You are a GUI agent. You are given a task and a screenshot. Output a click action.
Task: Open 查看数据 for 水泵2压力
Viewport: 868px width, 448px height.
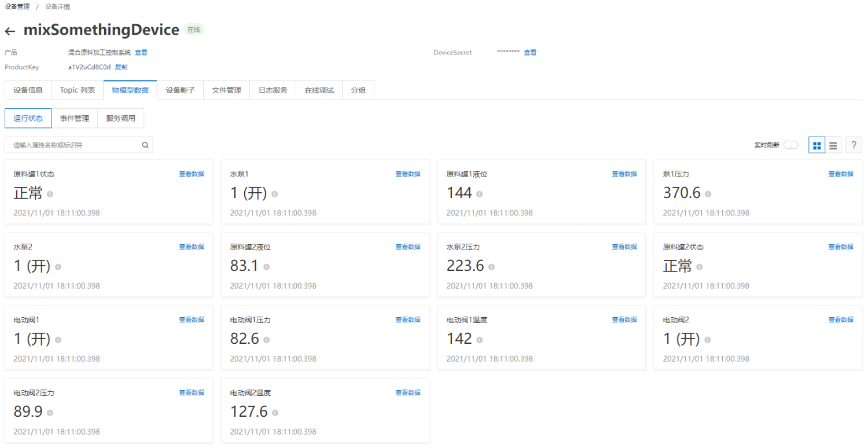tap(624, 247)
